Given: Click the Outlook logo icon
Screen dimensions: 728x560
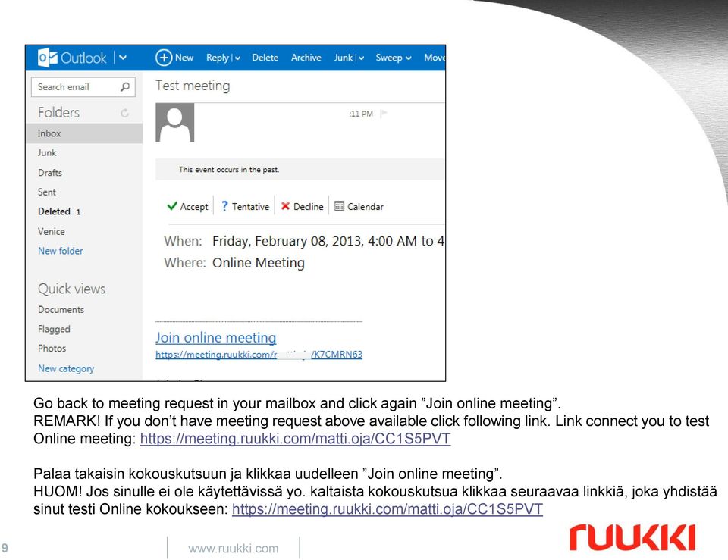Looking at the screenshot, I should click(x=48, y=58).
